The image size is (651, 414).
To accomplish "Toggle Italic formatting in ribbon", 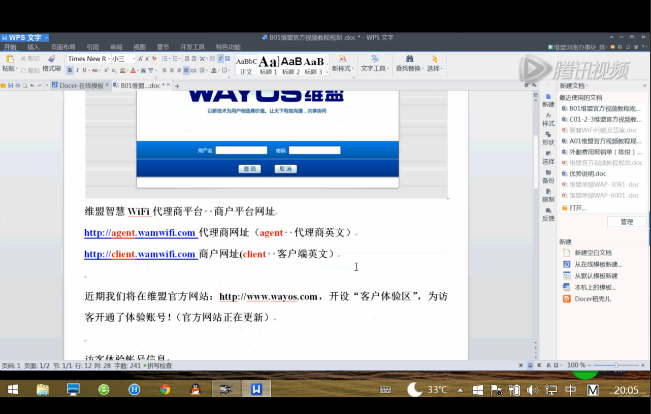I will pos(77,70).
